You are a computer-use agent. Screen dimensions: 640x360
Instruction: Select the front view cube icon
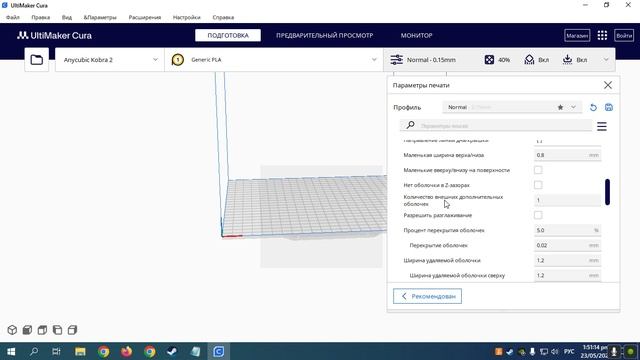click(x=27, y=330)
